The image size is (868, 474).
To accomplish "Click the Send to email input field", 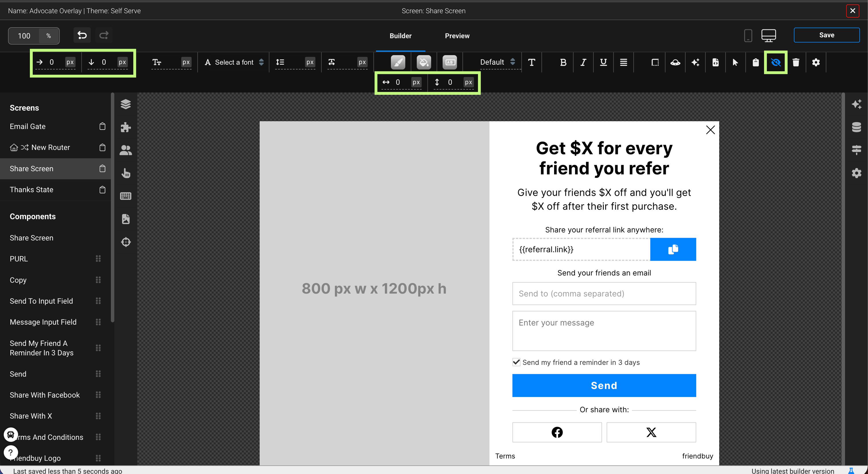I will click(604, 294).
